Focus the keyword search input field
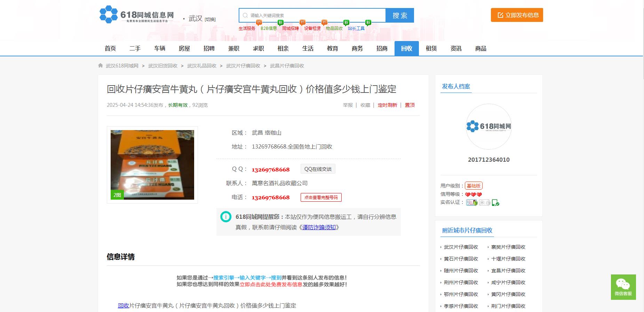The height and width of the screenshot is (312, 644). [x=312, y=15]
